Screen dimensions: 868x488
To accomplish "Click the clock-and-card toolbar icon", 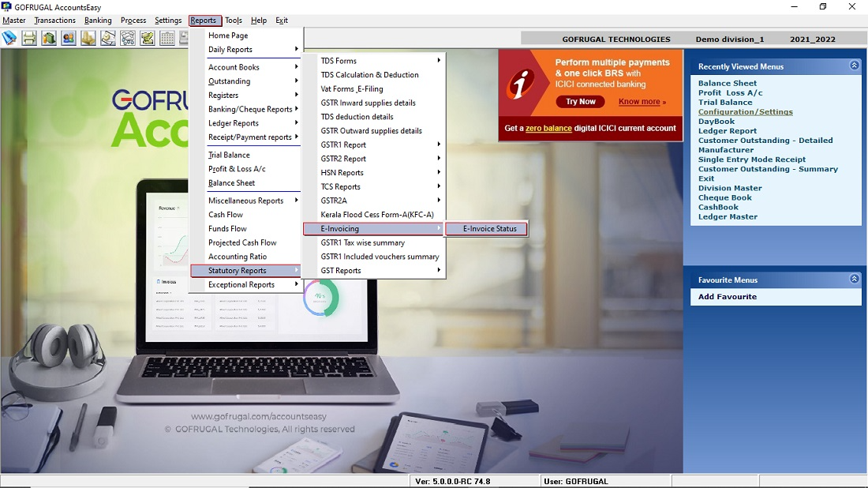I will click(108, 38).
